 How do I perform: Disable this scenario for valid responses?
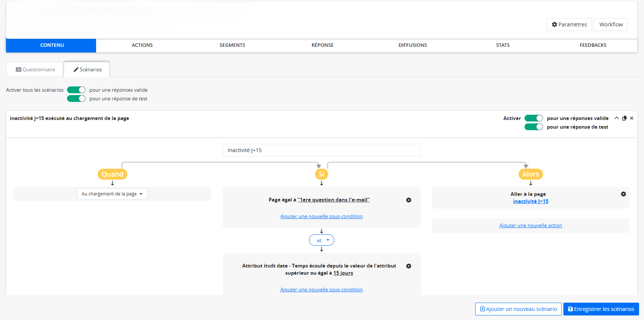click(x=534, y=118)
